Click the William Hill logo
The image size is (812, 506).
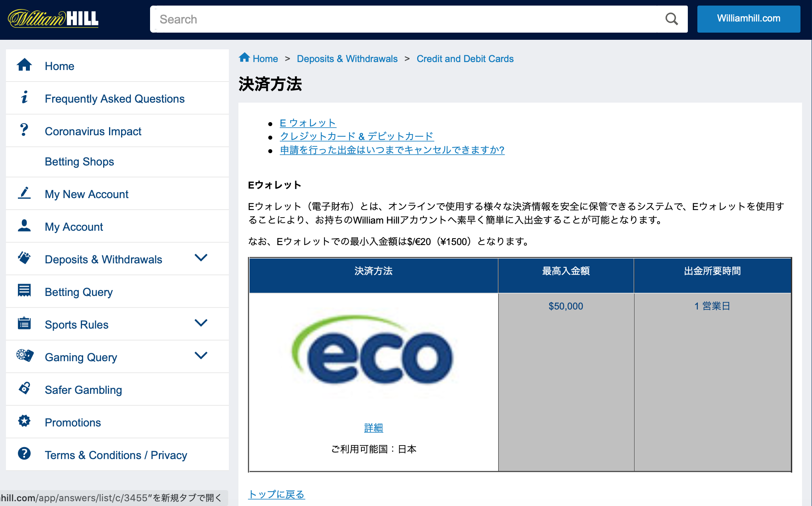point(53,19)
